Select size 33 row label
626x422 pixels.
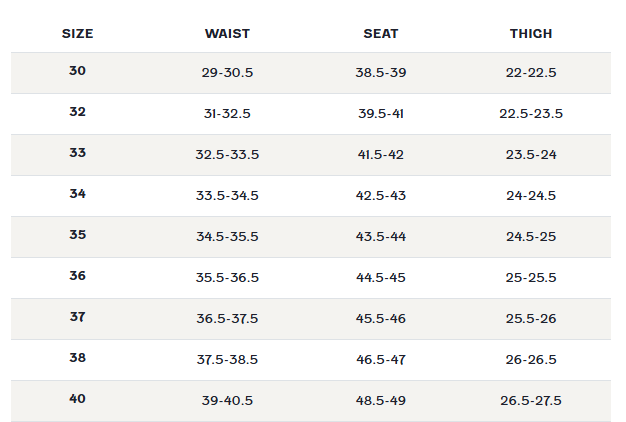[77, 153]
